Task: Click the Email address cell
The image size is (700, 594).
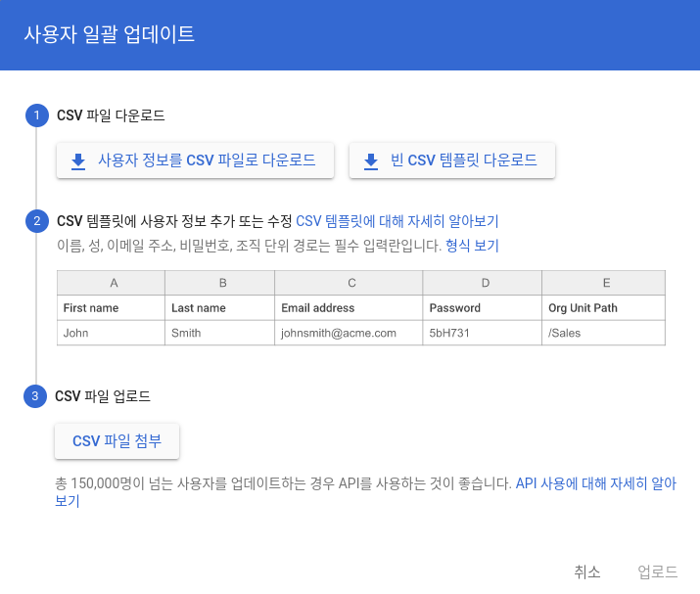Action: coord(349,308)
